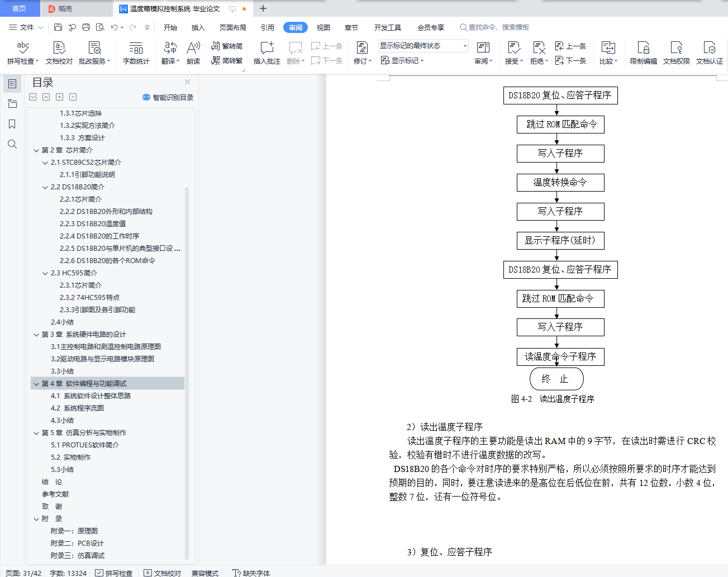Jump to 4.2 系统程序流图 in outline

pos(77,408)
